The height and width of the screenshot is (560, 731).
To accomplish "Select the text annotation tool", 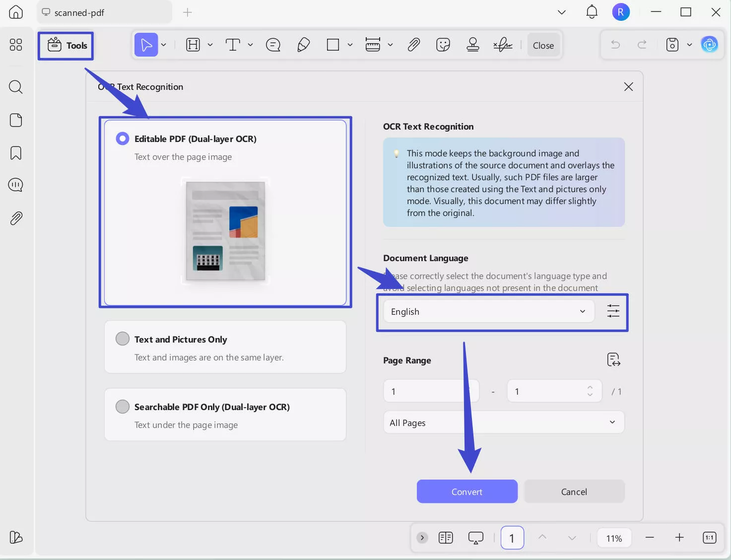I will (233, 45).
